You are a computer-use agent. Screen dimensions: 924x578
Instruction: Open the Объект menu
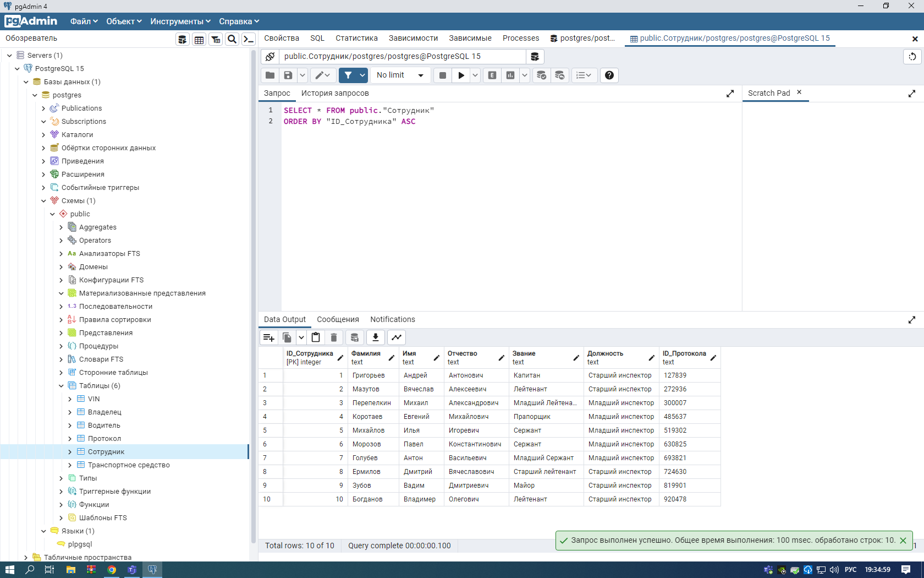(x=124, y=21)
